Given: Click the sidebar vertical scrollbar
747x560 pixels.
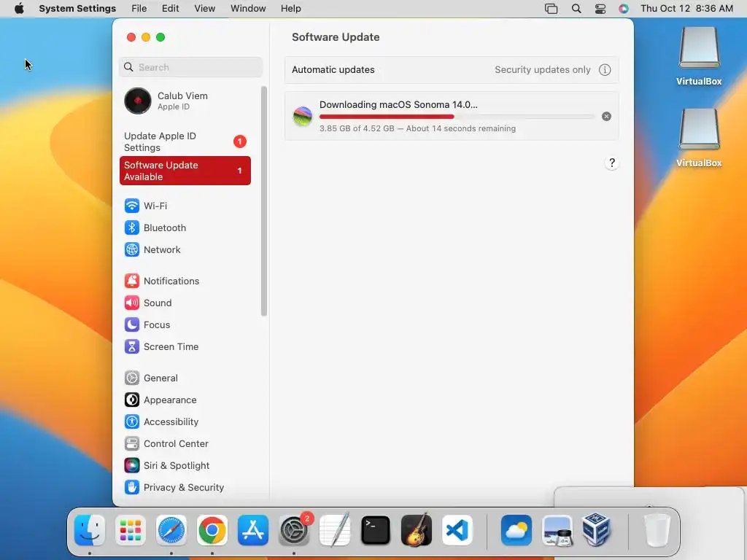Looking at the screenshot, I should coord(264,201).
